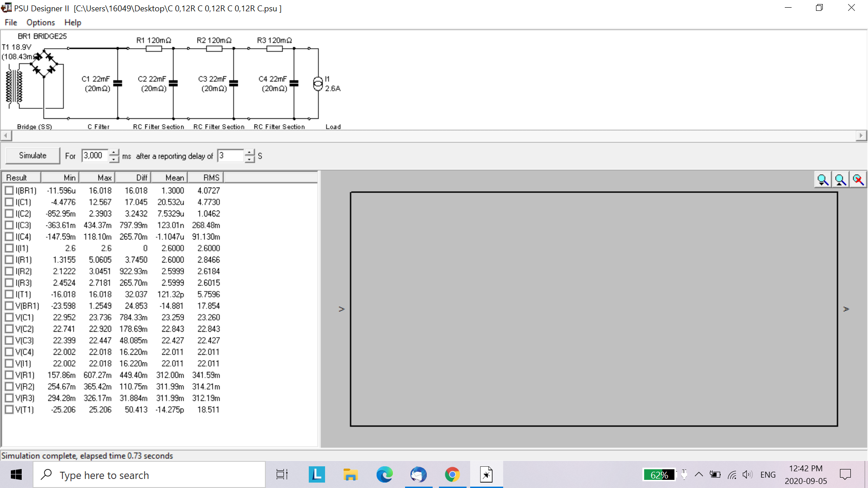Click the Mean column header
This screenshot has width=868, height=488.
coord(170,178)
